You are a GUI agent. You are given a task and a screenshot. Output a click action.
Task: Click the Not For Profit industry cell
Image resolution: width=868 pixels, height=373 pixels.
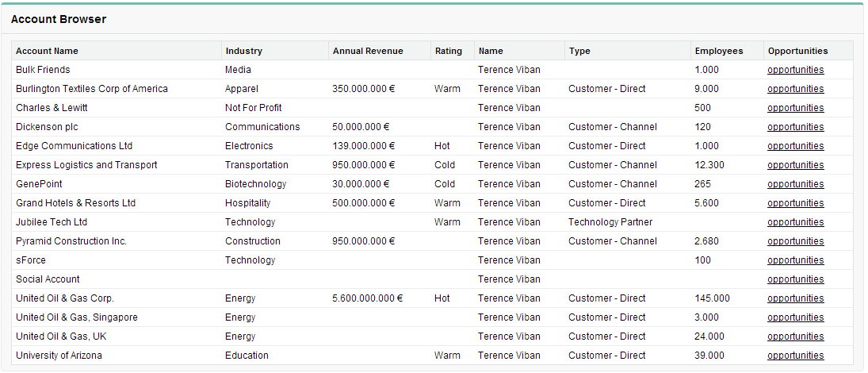[x=254, y=107]
